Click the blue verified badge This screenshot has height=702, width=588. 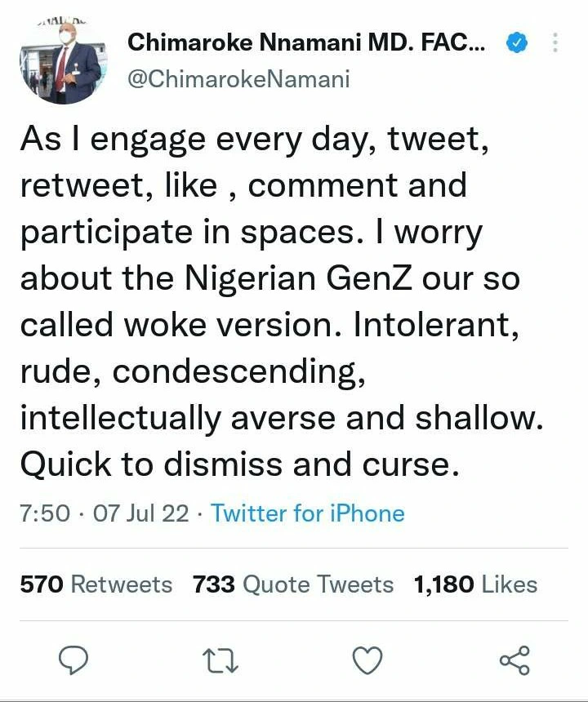click(x=514, y=45)
